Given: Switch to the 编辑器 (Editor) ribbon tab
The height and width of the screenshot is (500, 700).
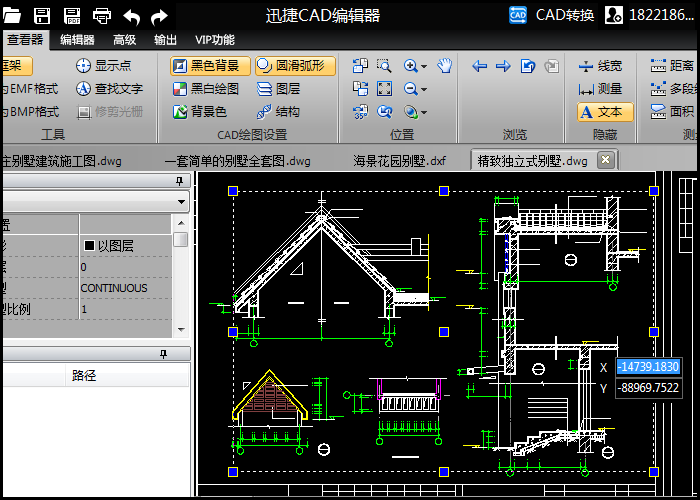Looking at the screenshot, I should click(x=77, y=40).
